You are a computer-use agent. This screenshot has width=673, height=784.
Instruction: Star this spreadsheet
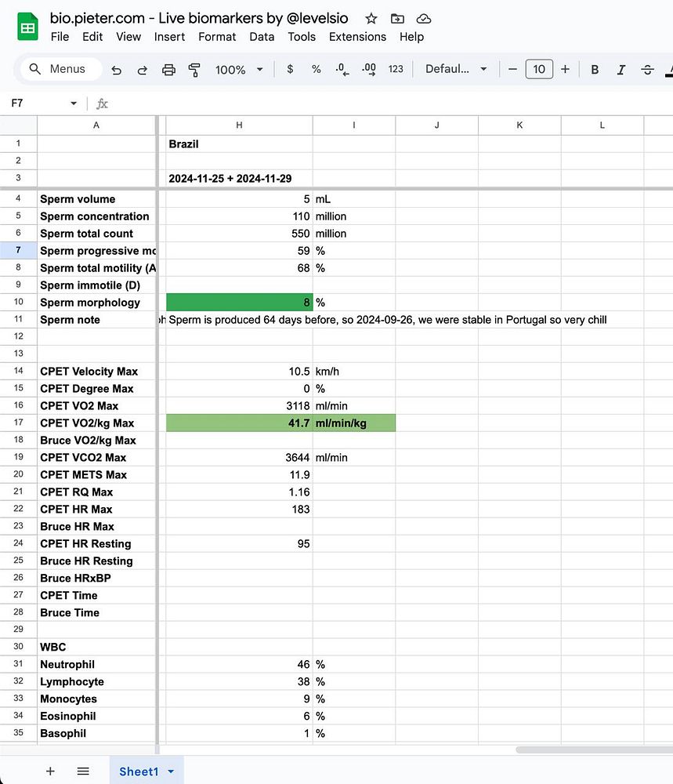pos(371,19)
